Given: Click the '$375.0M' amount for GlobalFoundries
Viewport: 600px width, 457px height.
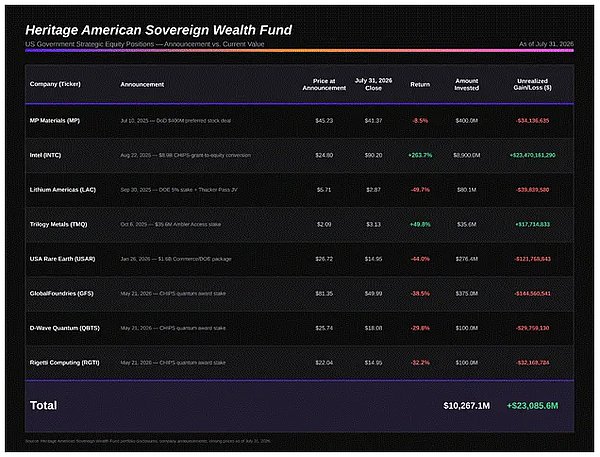Looking at the screenshot, I should (x=466, y=294).
